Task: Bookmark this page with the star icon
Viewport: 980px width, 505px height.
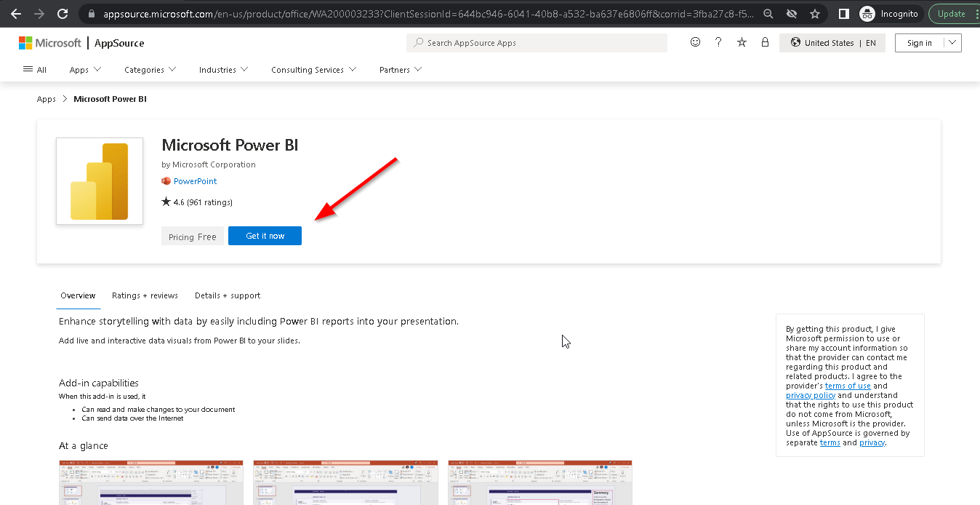Action: 815,14
